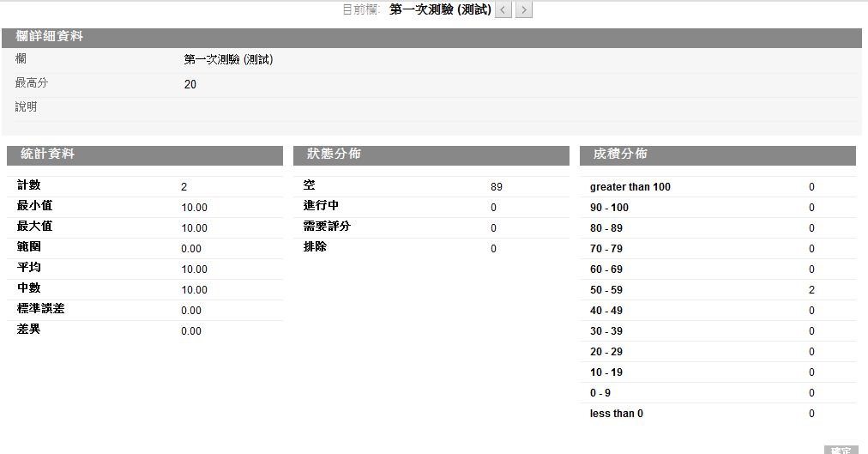Click the 進行中 status row

[x=322, y=206]
